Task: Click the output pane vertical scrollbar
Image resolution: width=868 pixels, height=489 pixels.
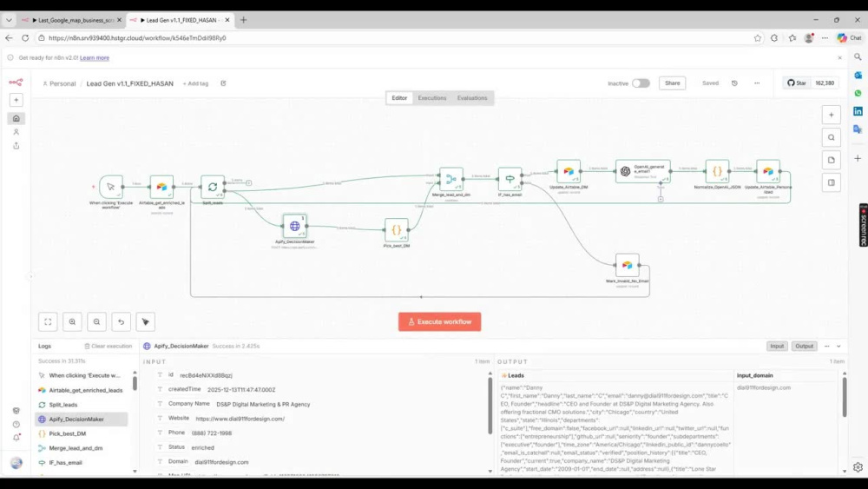Action: click(x=845, y=396)
